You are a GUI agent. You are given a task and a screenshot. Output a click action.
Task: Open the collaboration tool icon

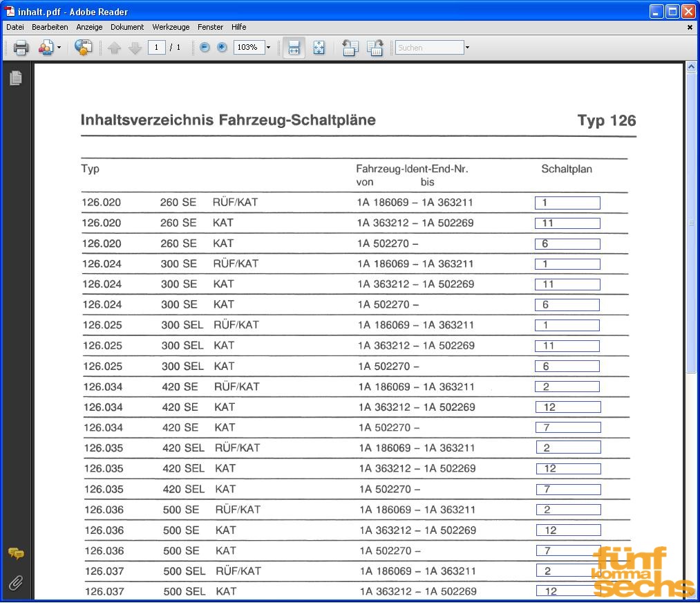pyautogui.click(x=46, y=47)
